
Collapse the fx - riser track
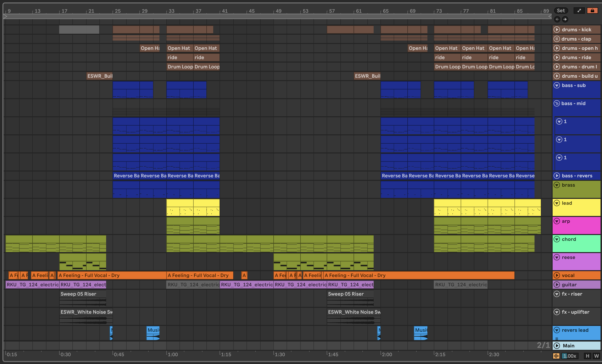click(x=557, y=294)
